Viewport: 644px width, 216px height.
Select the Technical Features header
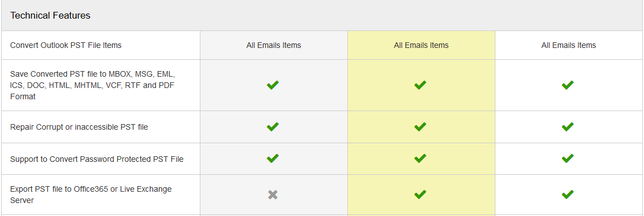coord(50,16)
